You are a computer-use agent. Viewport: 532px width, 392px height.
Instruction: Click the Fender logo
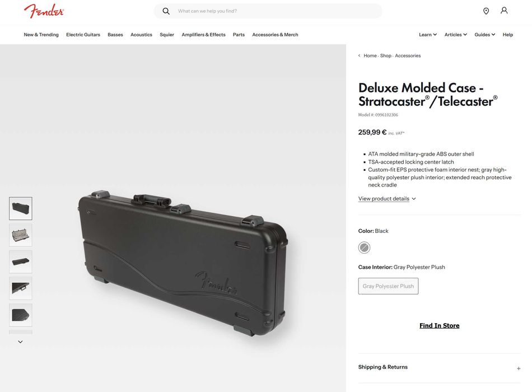pos(44,11)
